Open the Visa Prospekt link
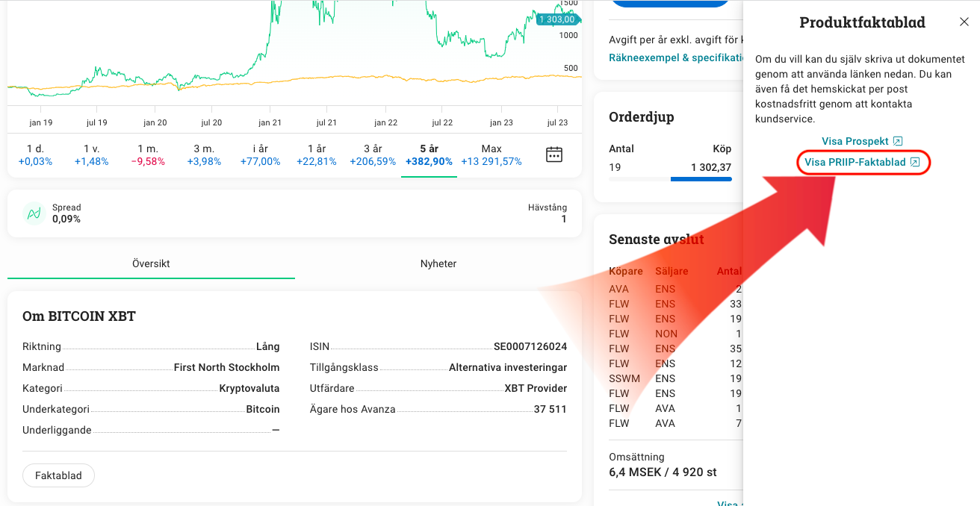The image size is (980, 506). point(862,141)
